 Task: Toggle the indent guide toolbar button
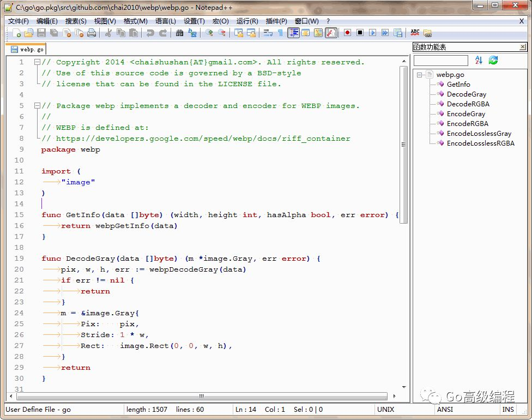point(293,33)
